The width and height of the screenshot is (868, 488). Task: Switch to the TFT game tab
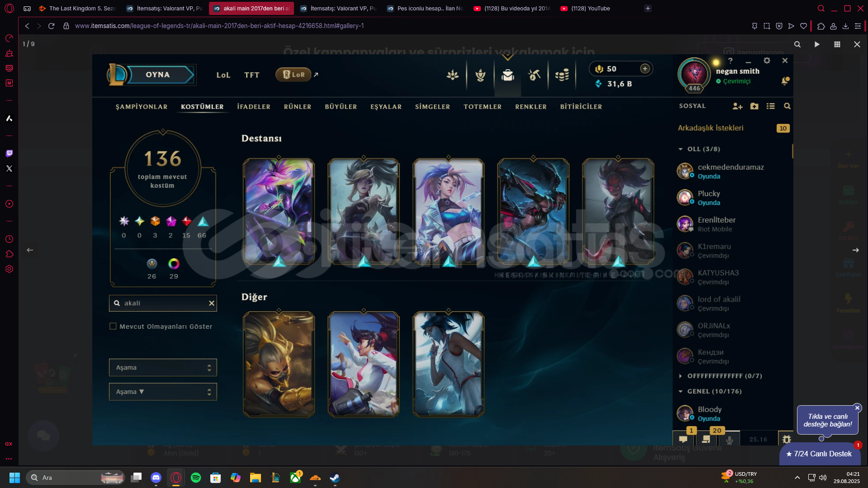(252, 75)
